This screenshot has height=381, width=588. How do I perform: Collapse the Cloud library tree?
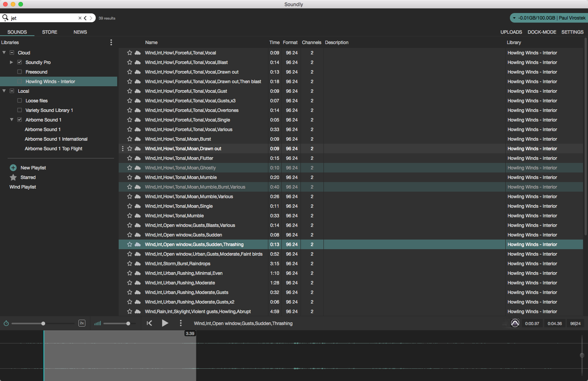4,53
